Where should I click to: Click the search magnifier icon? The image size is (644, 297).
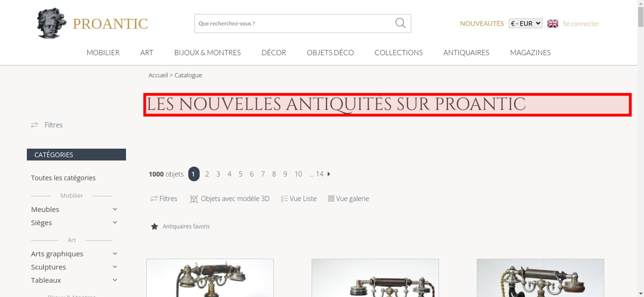[x=400, y=23]
